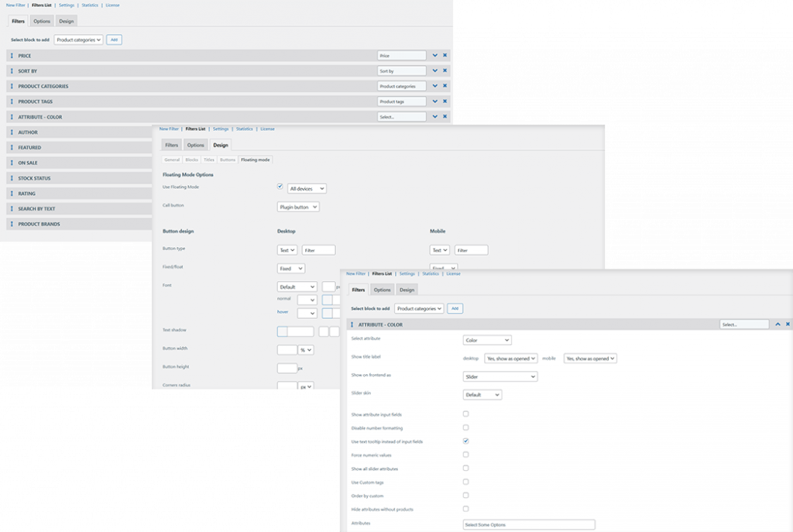
Task: Open Select attribute Color dropdown
Action: point(487,340)
